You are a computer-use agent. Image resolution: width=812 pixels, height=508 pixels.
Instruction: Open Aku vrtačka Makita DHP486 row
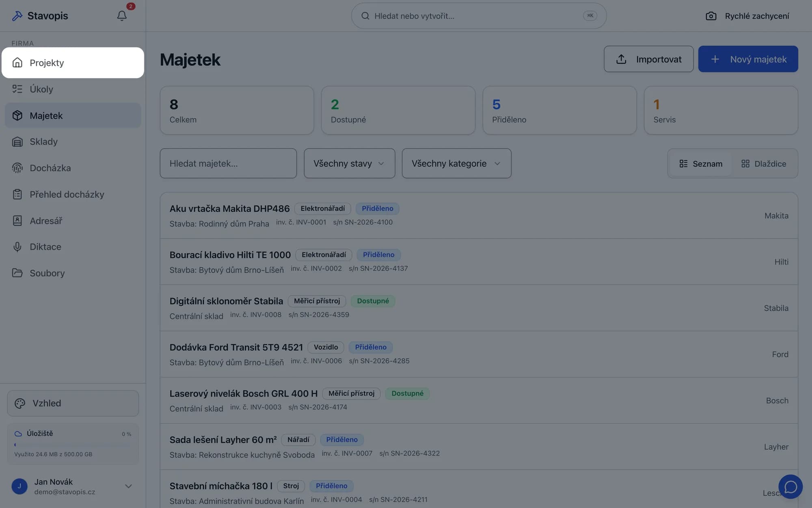[479, 215]
